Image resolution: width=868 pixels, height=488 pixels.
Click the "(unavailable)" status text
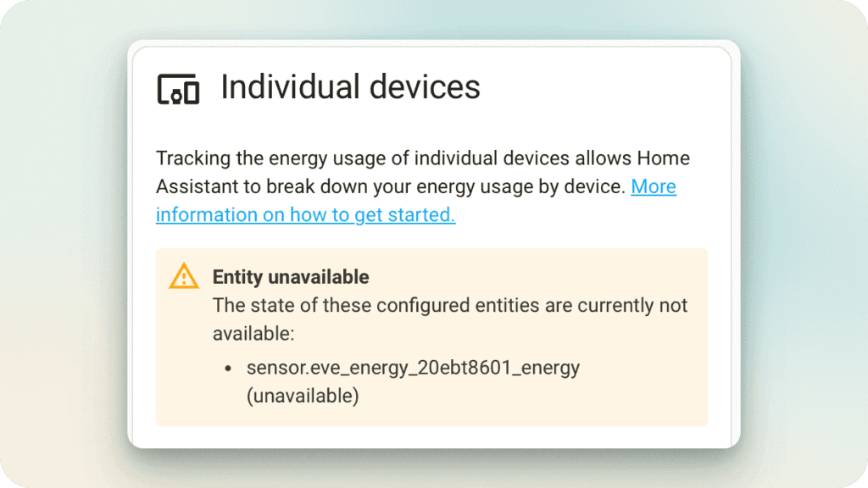click(x=303, y=396)
